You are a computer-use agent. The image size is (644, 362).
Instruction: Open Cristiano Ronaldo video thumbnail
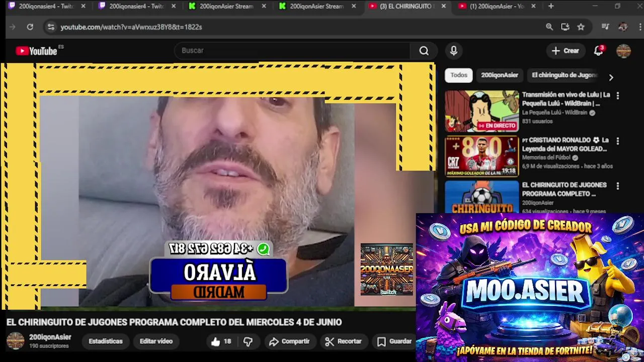coord(481,156)
